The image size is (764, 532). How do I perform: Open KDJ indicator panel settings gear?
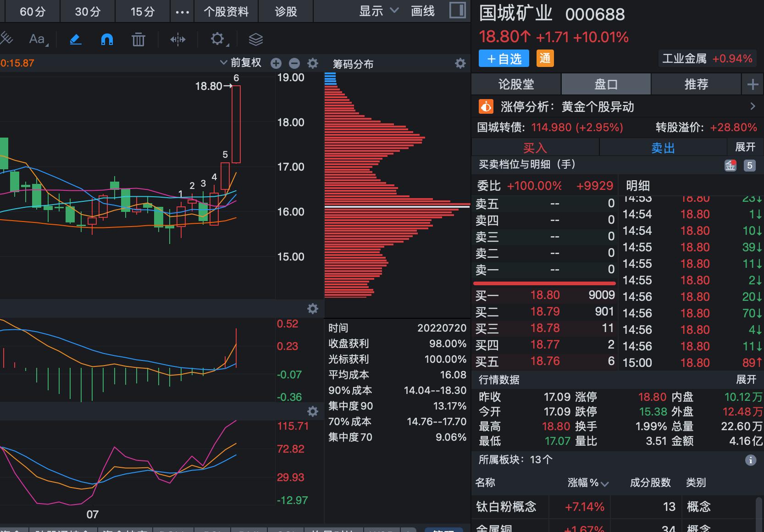coord(313,411)
